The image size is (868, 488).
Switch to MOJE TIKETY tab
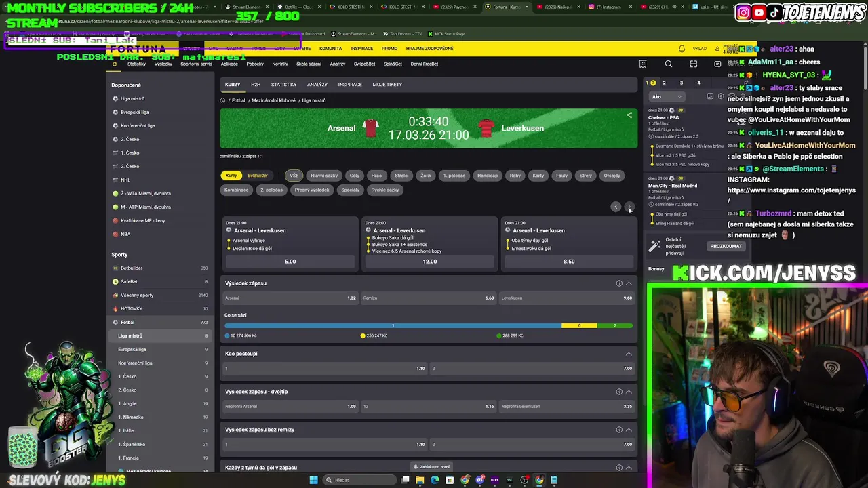click(387, 85)
